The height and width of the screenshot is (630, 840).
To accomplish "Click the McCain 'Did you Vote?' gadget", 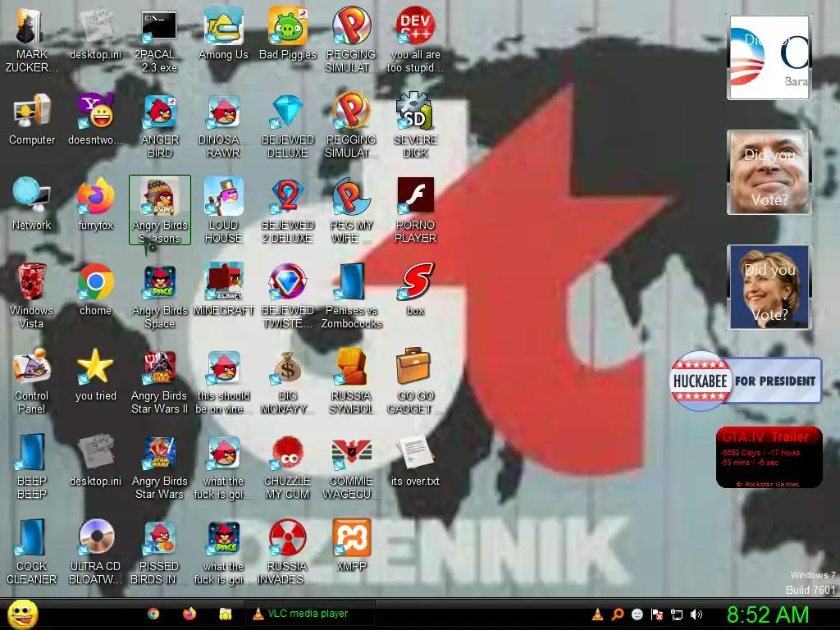I will point(769,172).
